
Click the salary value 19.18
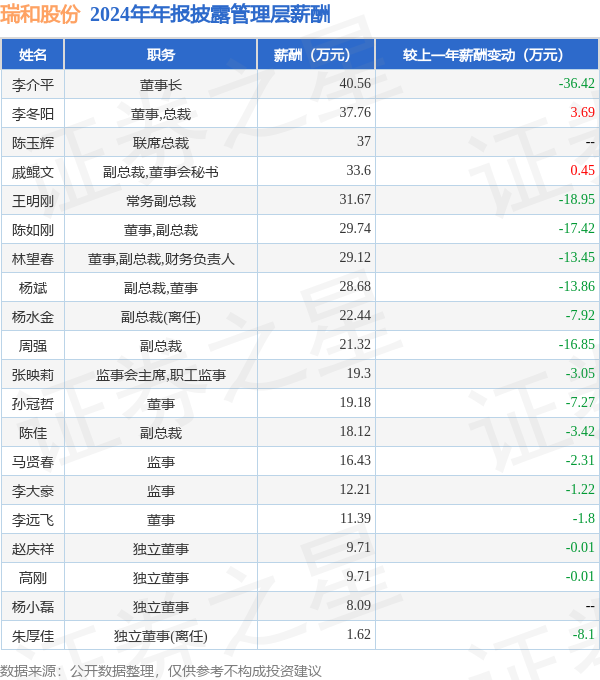[355, 402]
